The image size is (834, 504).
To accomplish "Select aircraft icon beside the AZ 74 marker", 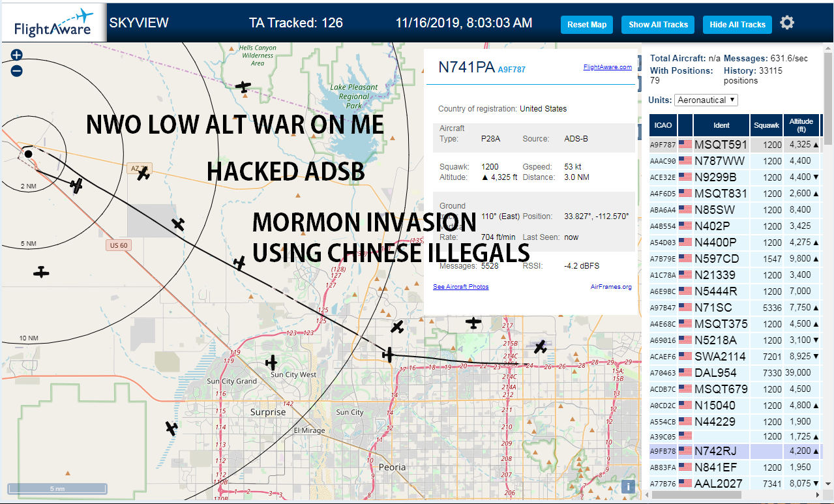I will (143, 174).
